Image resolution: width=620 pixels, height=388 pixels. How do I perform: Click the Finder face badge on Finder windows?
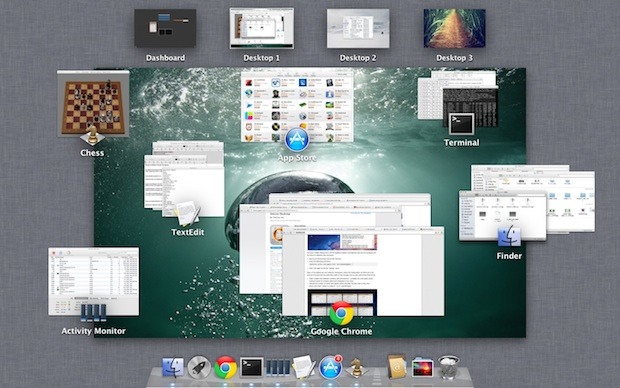pyautogui.click(x=509, y=236)
